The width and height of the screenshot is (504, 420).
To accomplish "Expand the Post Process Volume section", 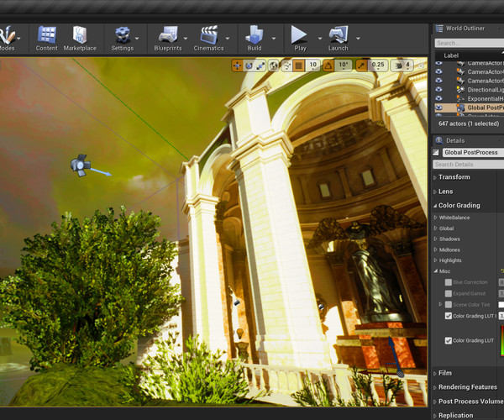I will [435, 402].
